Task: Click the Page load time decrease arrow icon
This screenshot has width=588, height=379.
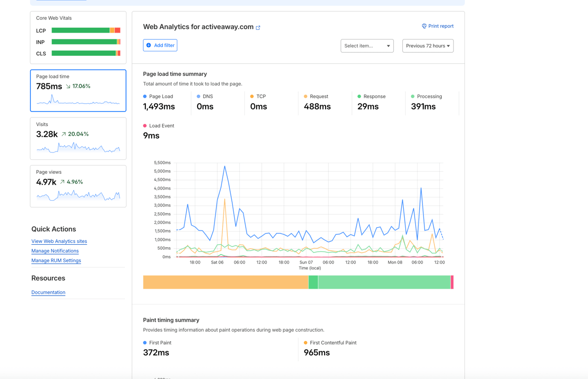Action: [68, 86]
